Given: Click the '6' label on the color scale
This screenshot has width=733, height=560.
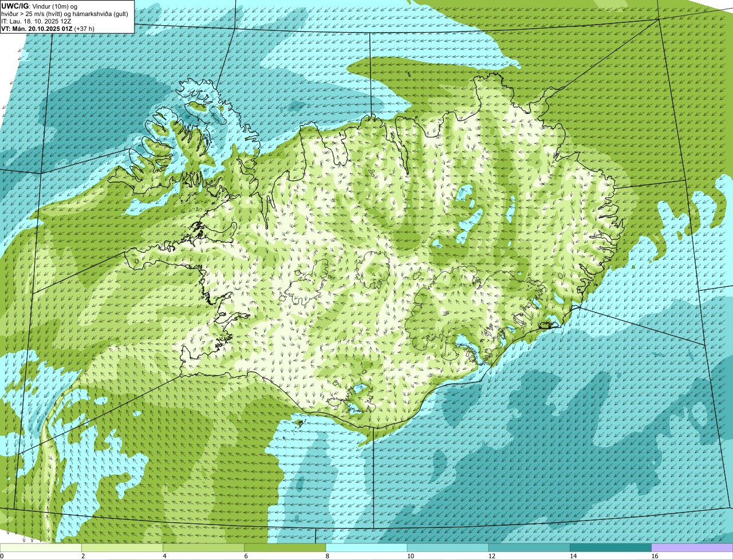Looking at the screenshot, I should coord(246,556).
